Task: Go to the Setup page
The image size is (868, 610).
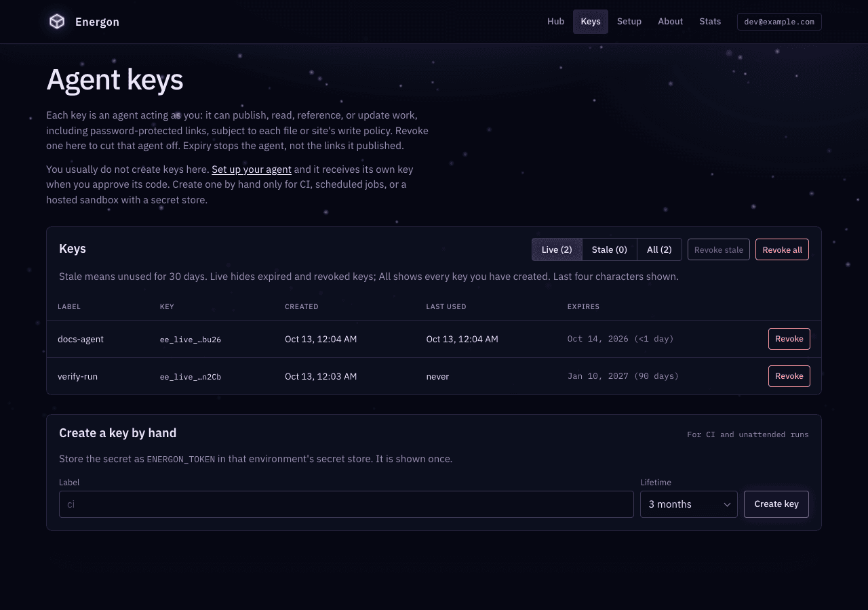Action: 629,22
